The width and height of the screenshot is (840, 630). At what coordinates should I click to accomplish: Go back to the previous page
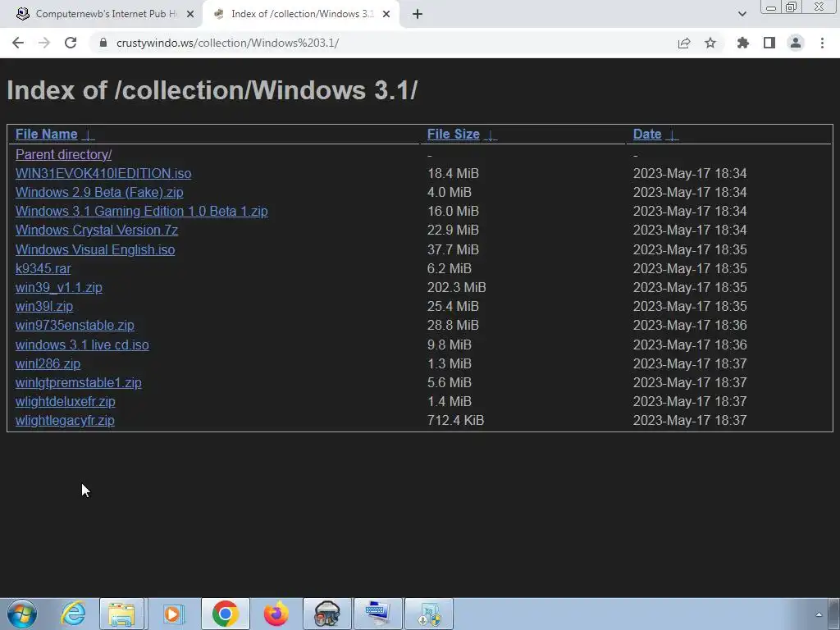point(18,43)
